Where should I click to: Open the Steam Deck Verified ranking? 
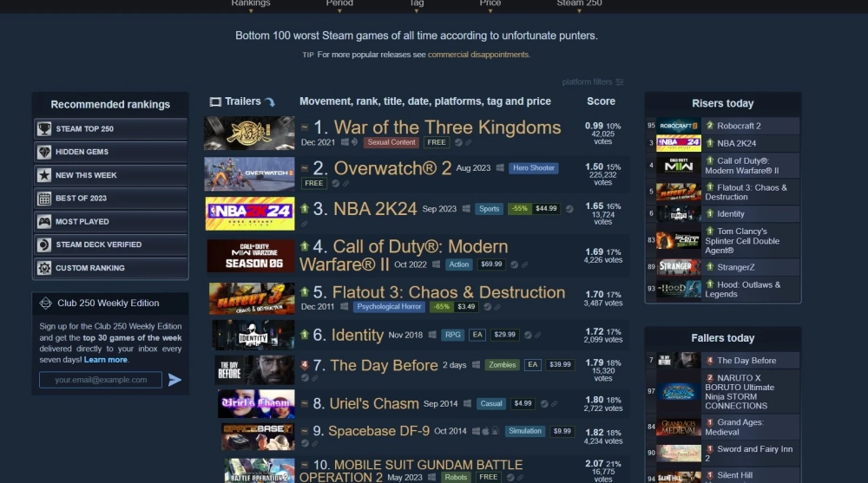coord(110,245)
